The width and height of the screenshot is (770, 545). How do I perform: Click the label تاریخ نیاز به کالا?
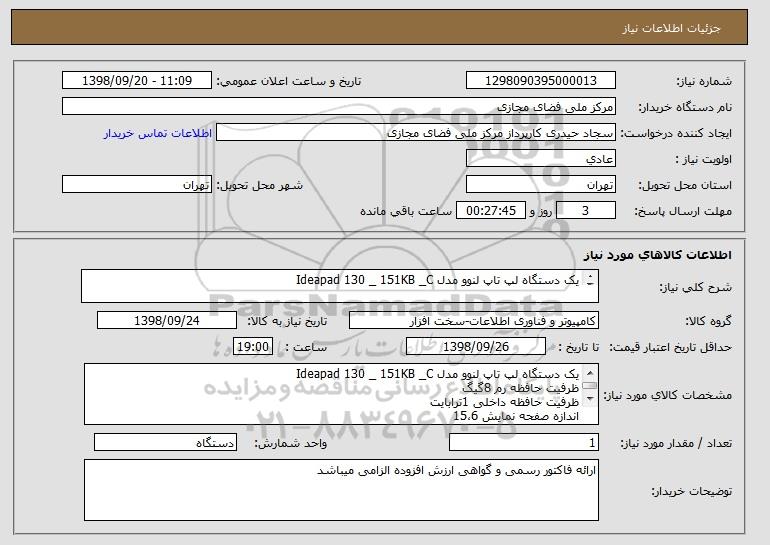click(287, 321)
